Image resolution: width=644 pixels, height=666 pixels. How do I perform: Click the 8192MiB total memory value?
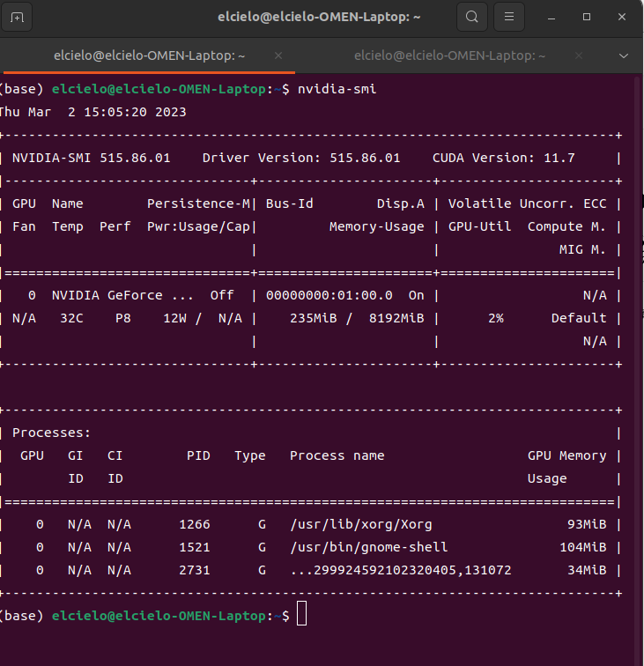coord(396,319)
